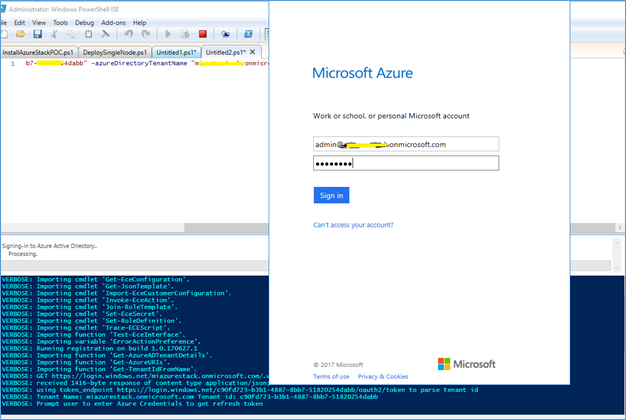Click the Importing cmdlet 'Join-RoleTemplate' line
This screenshot has width=626, height=420.
90,307
